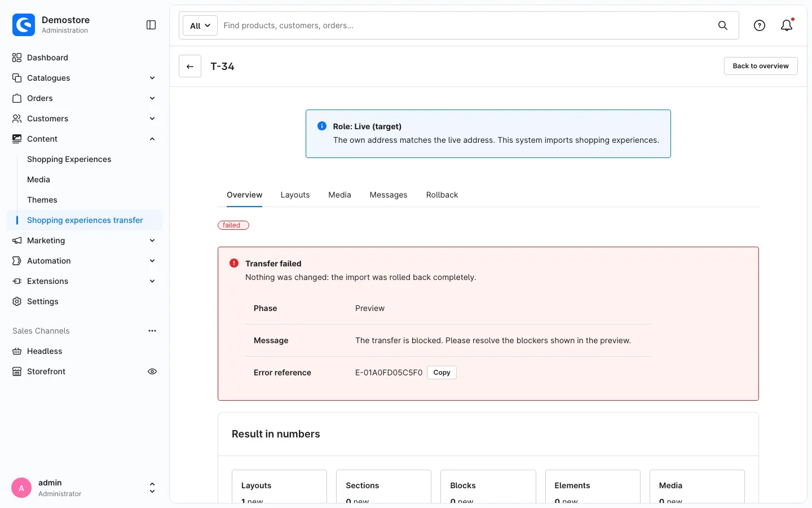Click the Orders bag icon
The image size is (812, 508).
(x=17, y=98)
